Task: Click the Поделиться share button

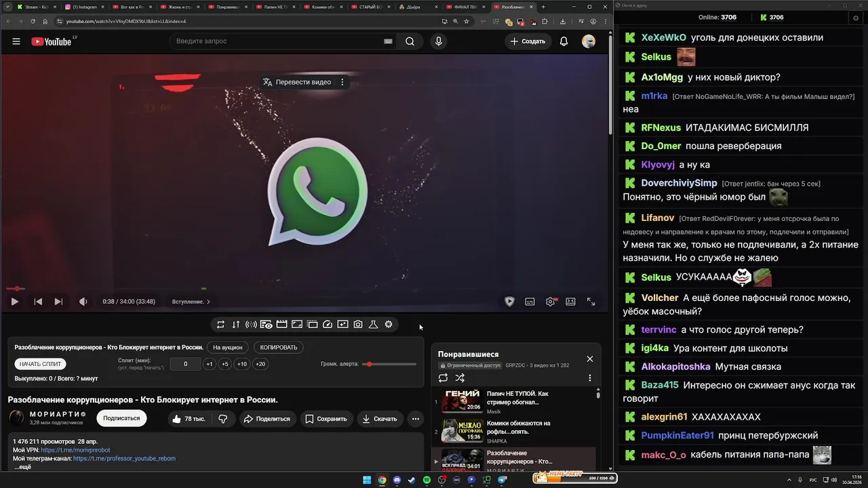Action: click(x=267, y=419)
